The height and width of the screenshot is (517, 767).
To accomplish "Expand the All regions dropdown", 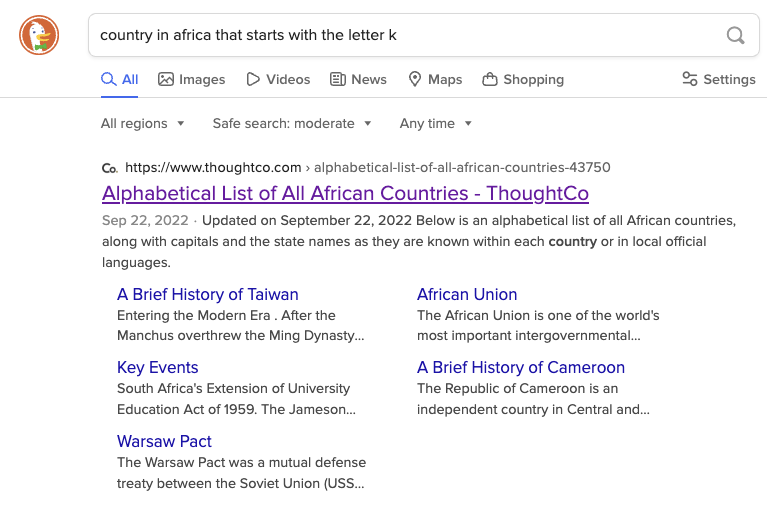I will coord(143,123).
